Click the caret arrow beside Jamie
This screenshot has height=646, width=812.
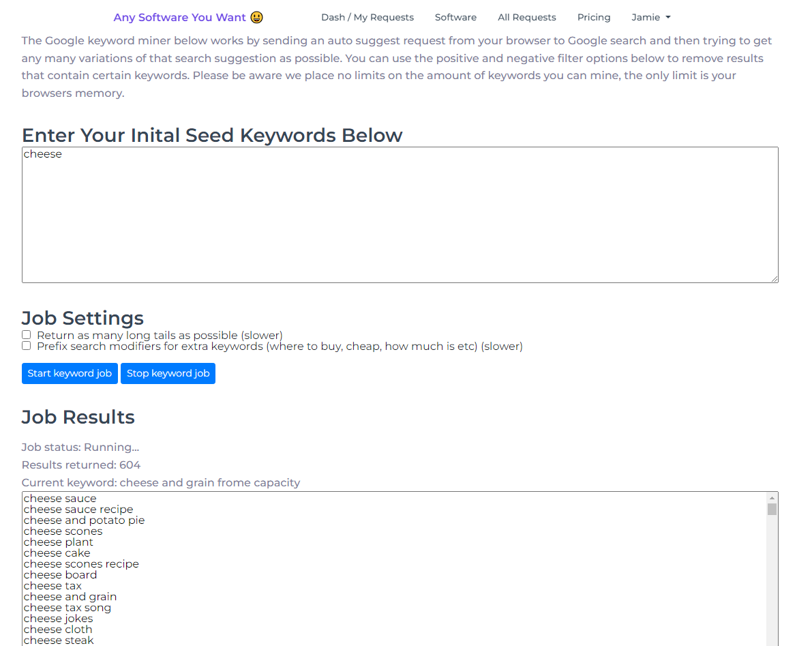point(668,17)
